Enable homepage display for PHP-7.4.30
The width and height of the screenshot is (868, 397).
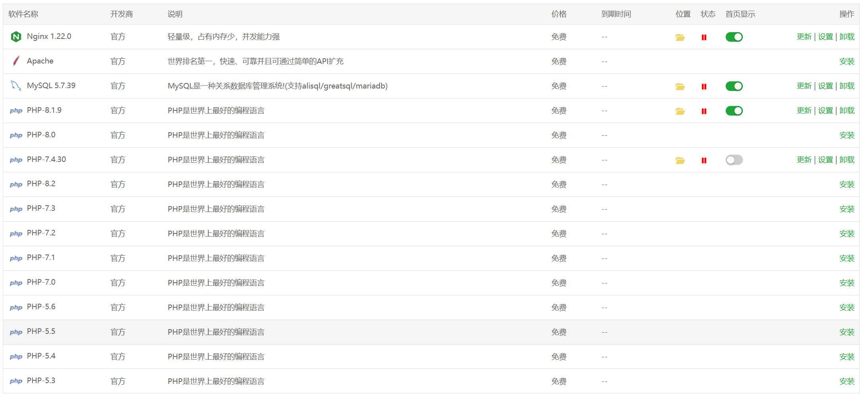tap(734, 160)
